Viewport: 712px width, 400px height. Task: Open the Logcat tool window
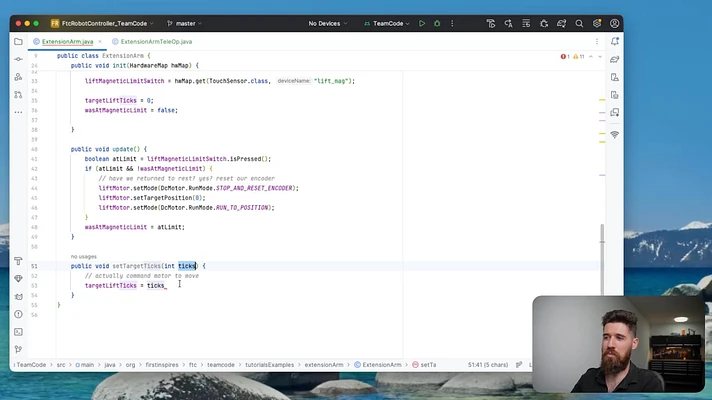[x=18, y=296]
